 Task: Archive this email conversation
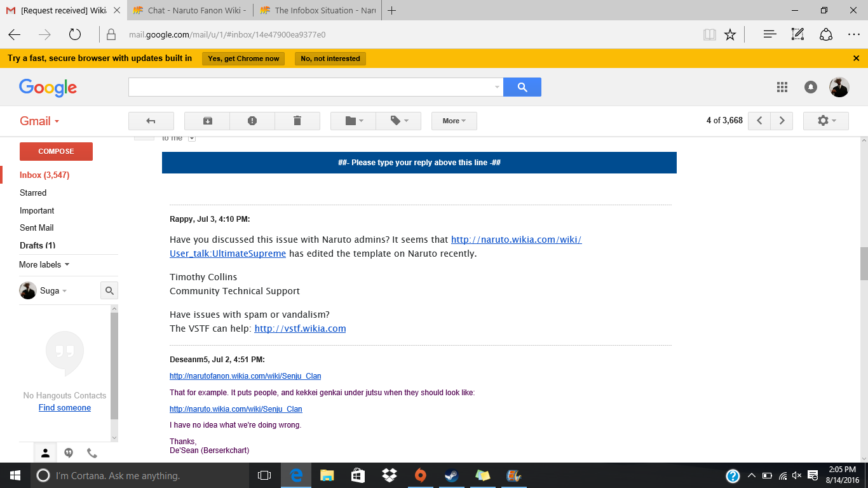click(x=207, y=121)
